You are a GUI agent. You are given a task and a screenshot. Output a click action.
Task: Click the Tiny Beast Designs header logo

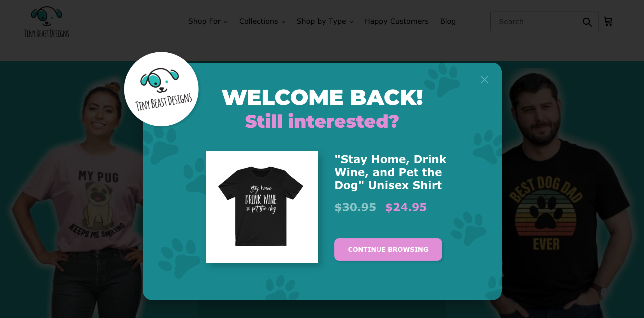click(x=47, y=22)
